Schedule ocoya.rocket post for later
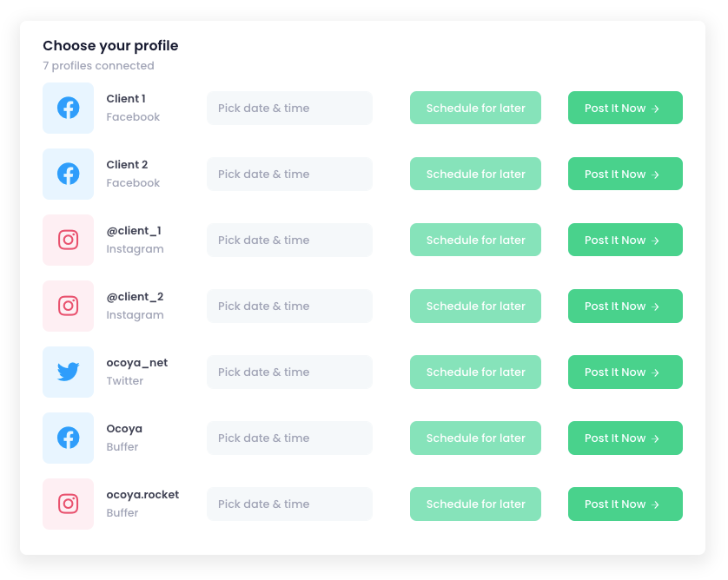This screenshot has width=728, height=580. tap(475, 504)
